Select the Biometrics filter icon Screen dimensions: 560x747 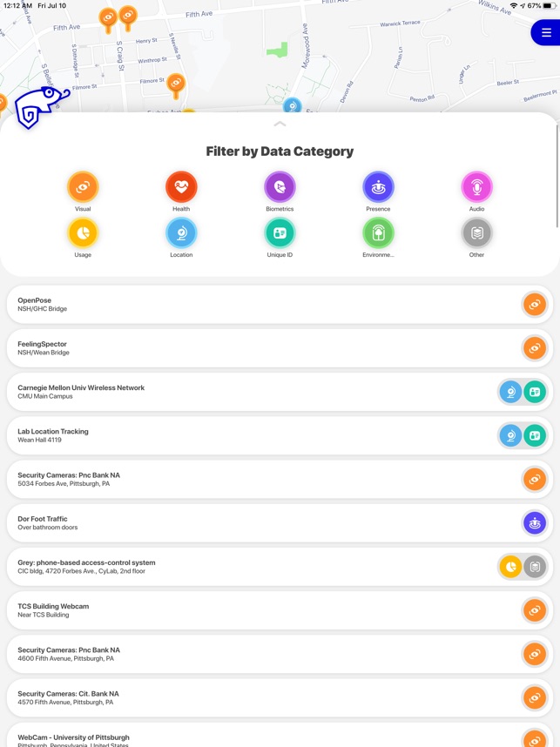coord(280,186)
